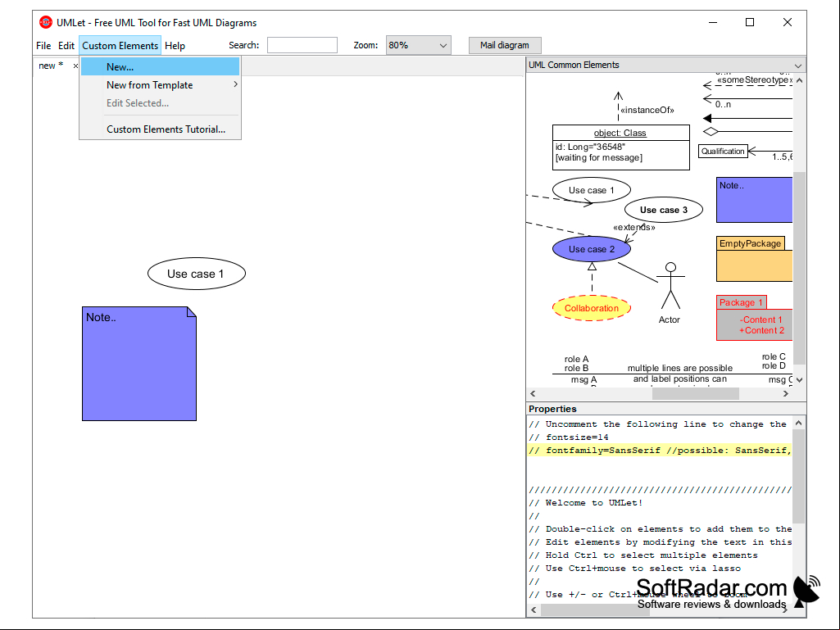Pick the extends dashed arrow in palette
This screenshot has height=630, width=840.
click(x=633, y=233)
